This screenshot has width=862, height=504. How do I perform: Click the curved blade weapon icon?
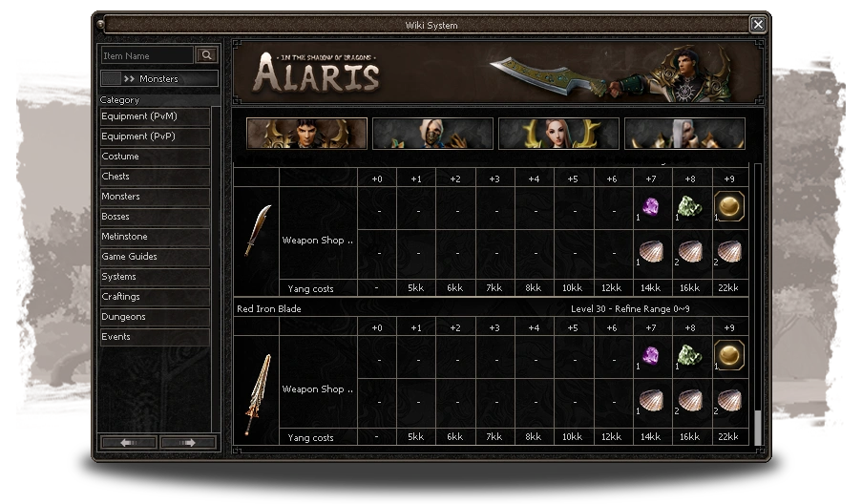(257, 231)
